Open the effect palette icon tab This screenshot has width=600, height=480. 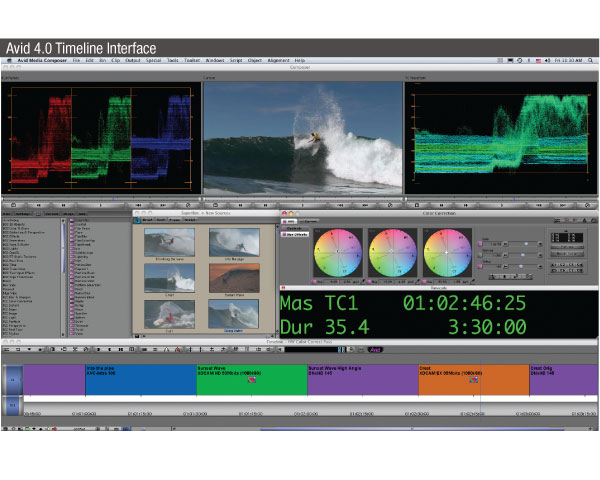[x=38, y=214]
